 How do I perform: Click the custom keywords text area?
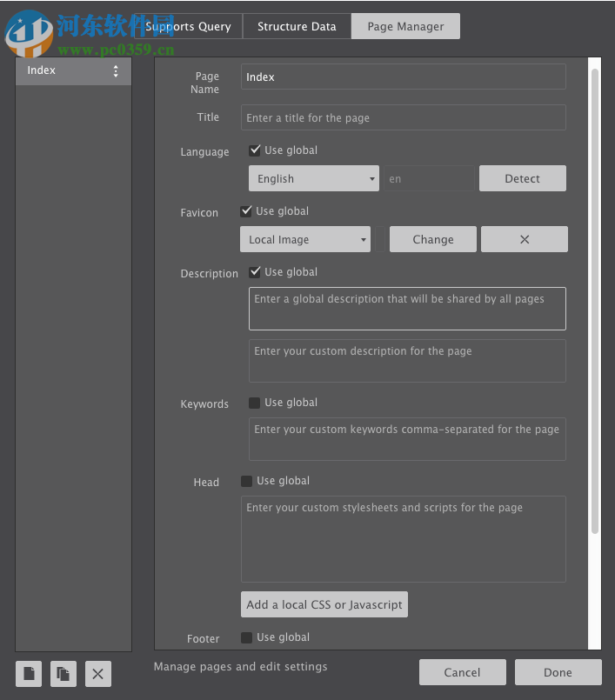[x=407, y=439]
